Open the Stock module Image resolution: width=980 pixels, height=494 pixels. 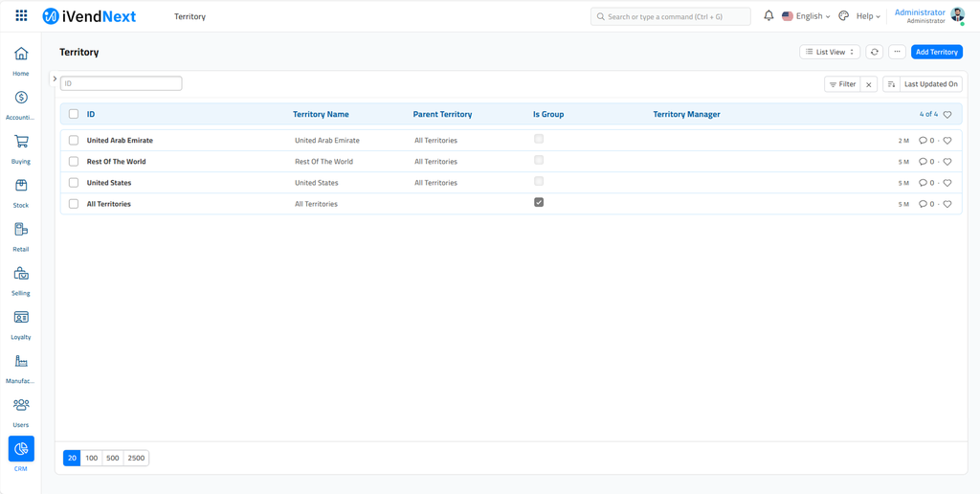(21, 192)
